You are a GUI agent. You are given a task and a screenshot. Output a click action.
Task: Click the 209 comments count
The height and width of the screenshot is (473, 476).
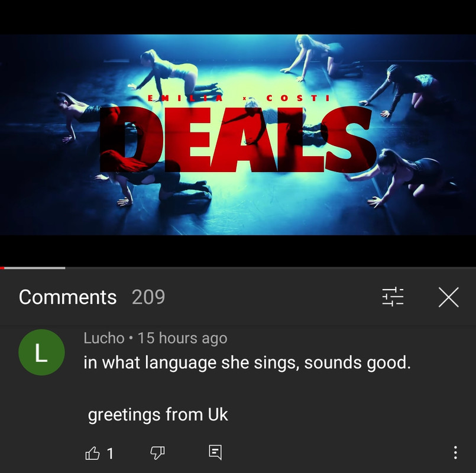click(x=148, y=297)
